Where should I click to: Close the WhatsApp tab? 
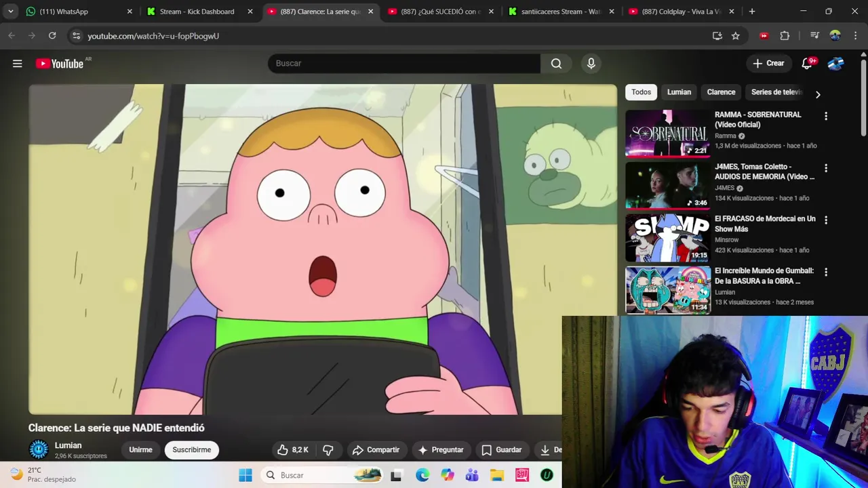point(130,12)
